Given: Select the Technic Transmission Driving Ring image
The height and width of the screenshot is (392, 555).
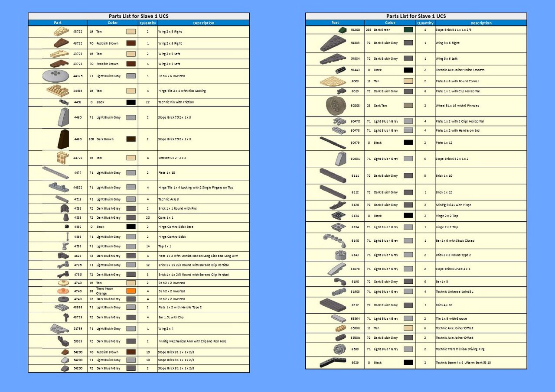Looking at the screenshot, I should click(340, 349).
